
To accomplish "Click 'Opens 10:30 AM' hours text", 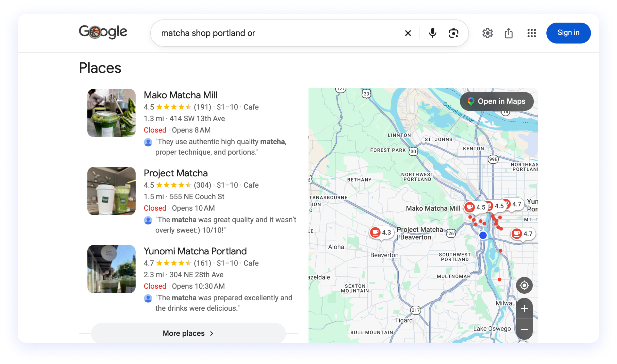I will pos(198,286).
